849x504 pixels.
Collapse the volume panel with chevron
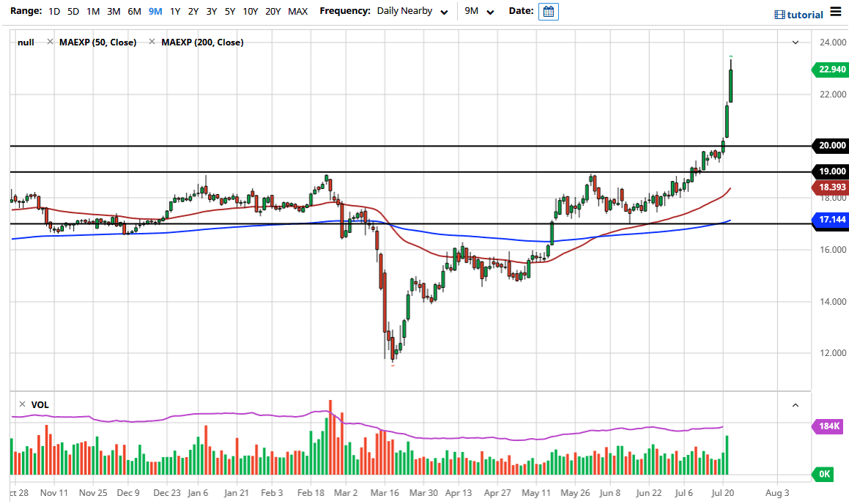[x=796, y=404]
